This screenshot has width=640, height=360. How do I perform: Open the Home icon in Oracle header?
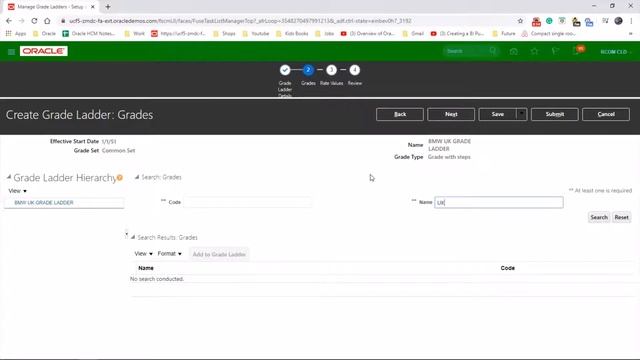[514, 51]
